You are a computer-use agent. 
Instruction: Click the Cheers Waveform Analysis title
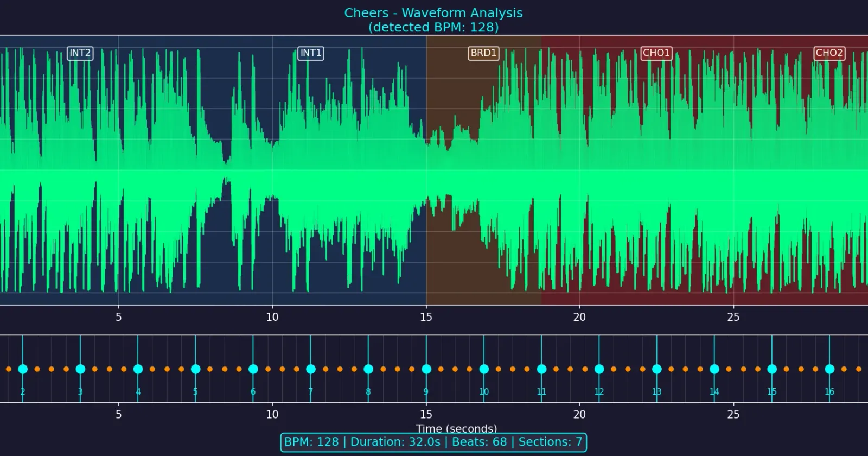click(x=433, y=13)
